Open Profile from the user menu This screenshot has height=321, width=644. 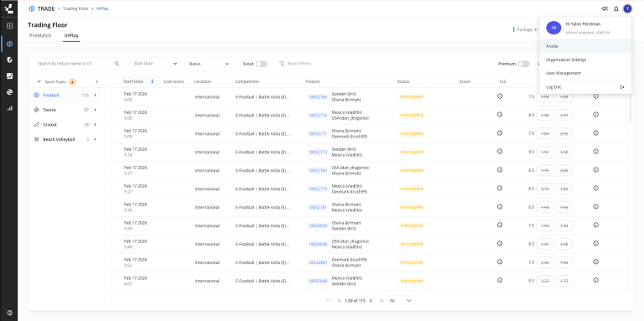pyautogui.click(x=585, y=46)
